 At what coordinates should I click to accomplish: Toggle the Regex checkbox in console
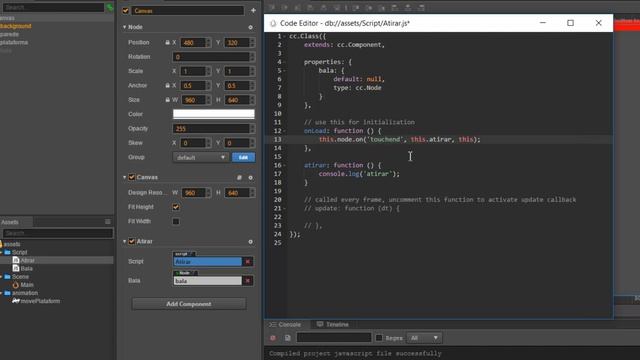point(379,338)
